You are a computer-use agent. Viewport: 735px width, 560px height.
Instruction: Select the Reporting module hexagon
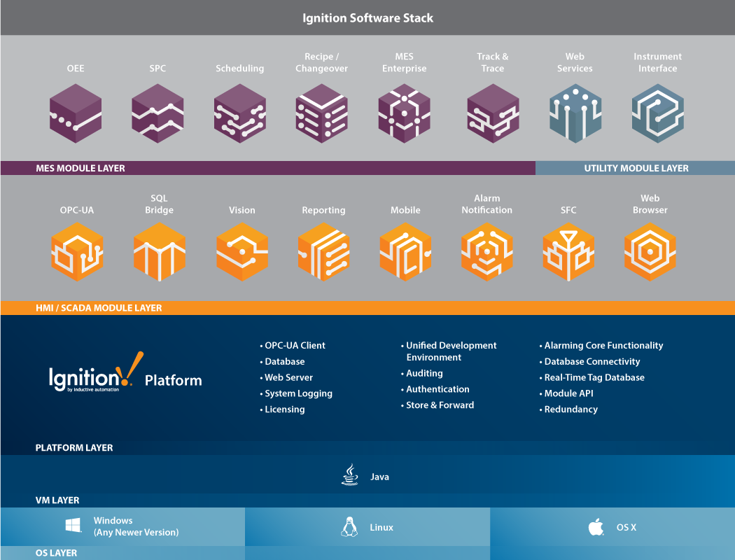323,252
